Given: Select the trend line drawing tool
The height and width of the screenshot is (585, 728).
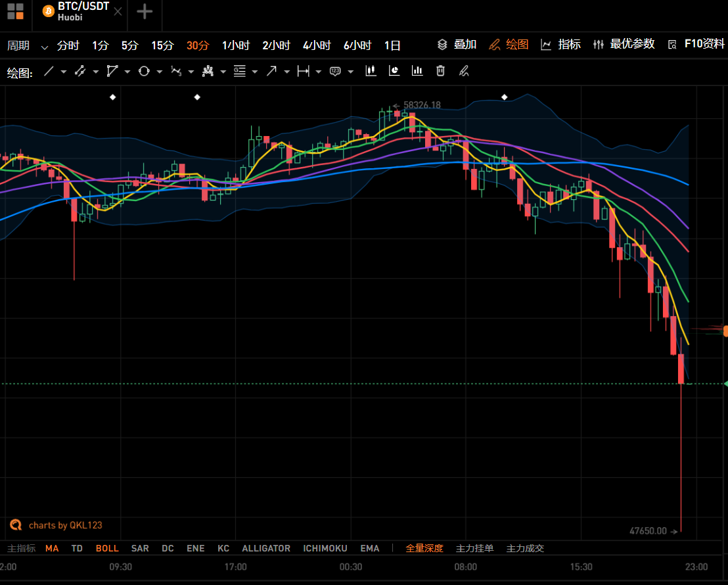Looking at the screenshot, I should pos(49,71).
